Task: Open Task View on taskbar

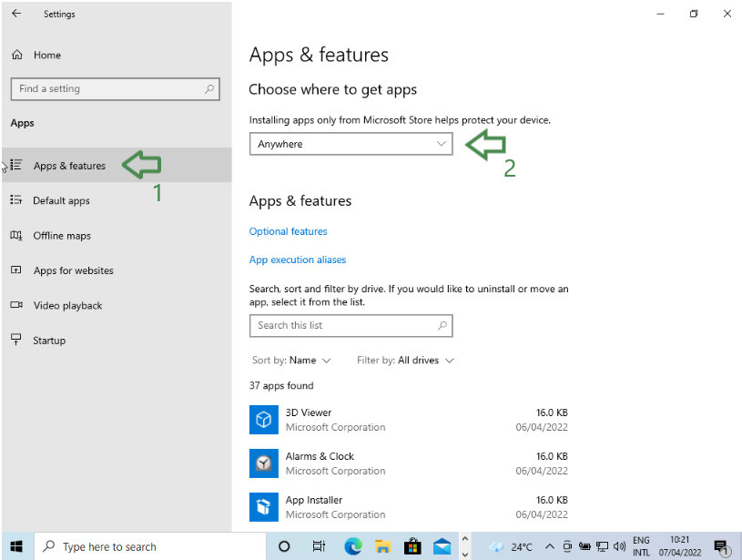Action: (x=319, y=546)
